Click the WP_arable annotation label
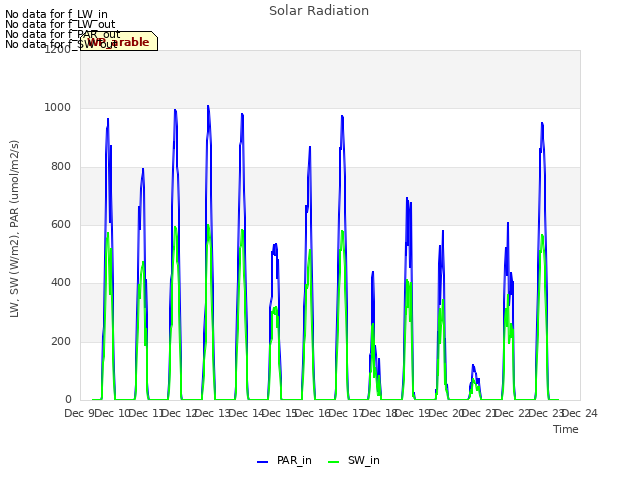The width and height of the screenshot is (640, 480). coord(119,42)
